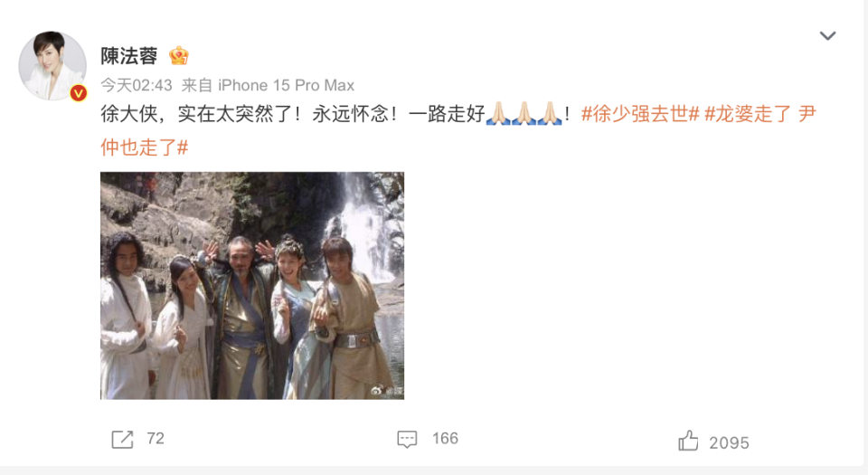Click the comment bubble icon

407,440
